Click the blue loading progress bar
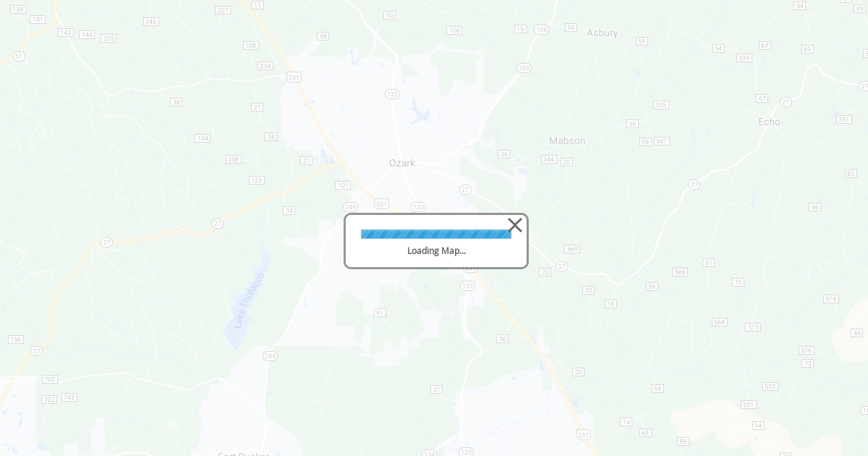This screenshot has height=456, width=868. [436, 234]
